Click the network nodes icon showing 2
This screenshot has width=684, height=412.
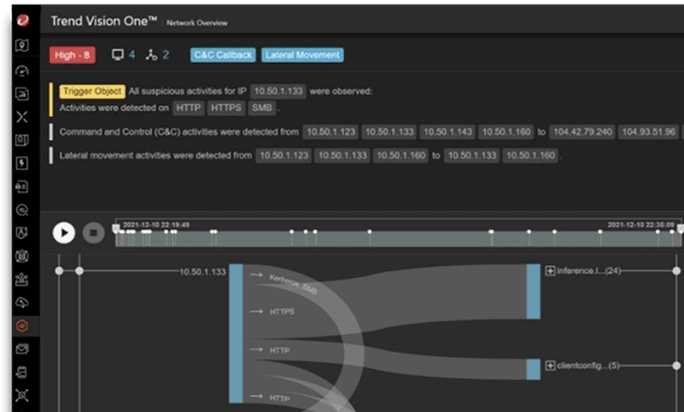[x=151, y=55]
